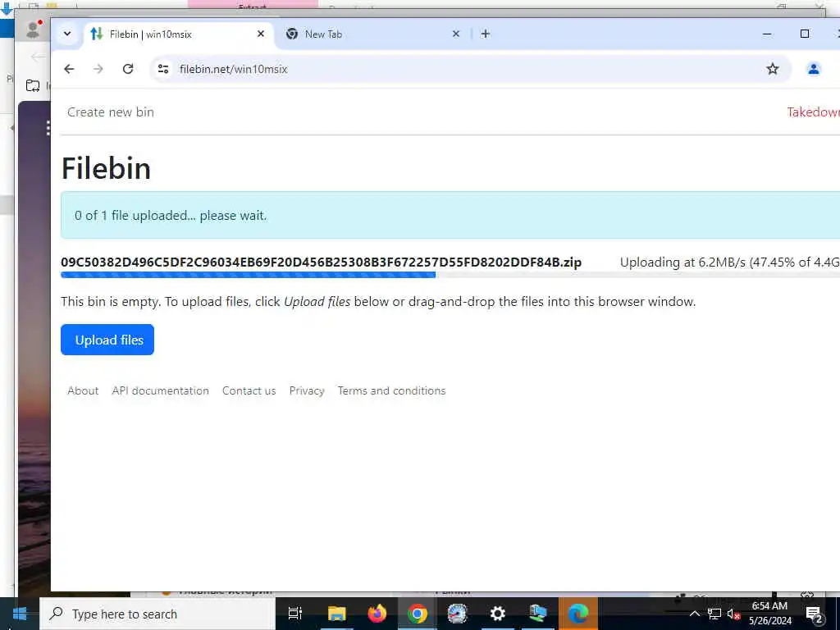Switch to the Filebin | win10msix tab
The height and width of the screenshot is (630, 840).
pos(178,34)
